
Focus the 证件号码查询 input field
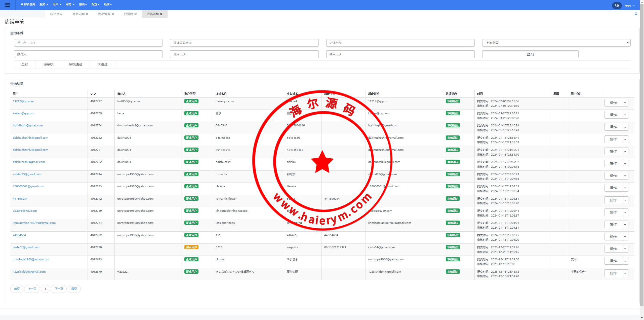point(244,43)
